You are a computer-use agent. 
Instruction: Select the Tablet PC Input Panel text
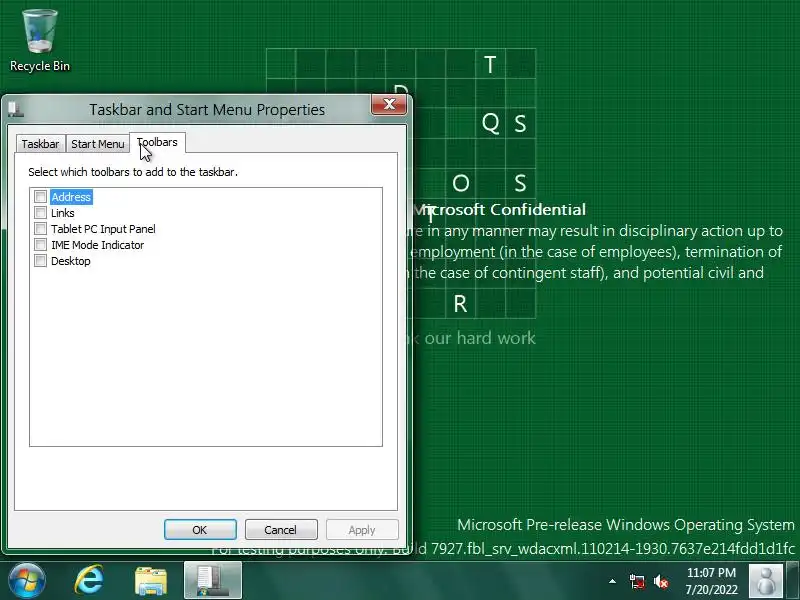[103, 229]
